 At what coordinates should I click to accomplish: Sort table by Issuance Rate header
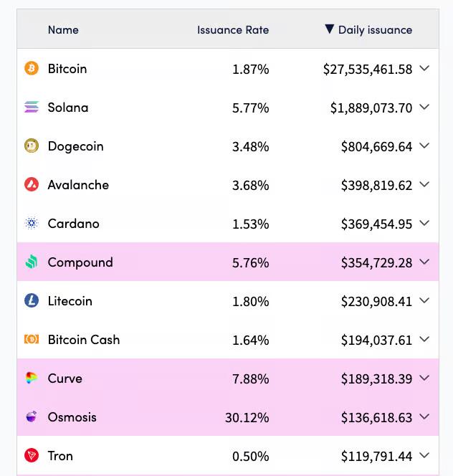233,29
